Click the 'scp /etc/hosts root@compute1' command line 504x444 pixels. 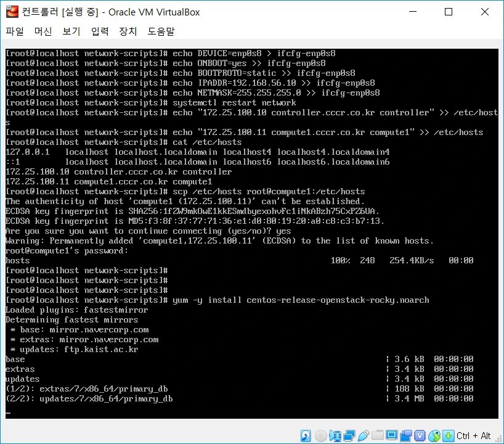tap(185, 192)
